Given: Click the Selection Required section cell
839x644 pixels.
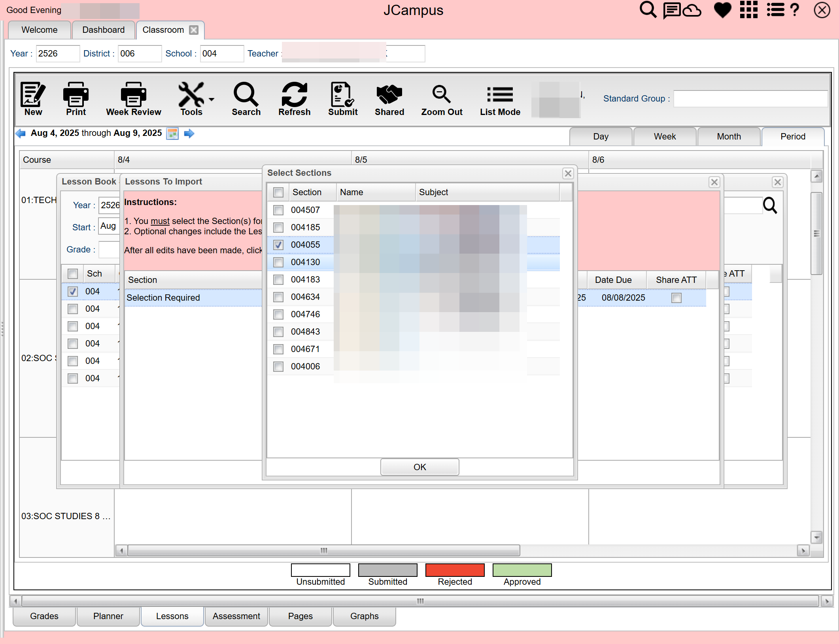Looking at the screenshot, I should (193, 298).
